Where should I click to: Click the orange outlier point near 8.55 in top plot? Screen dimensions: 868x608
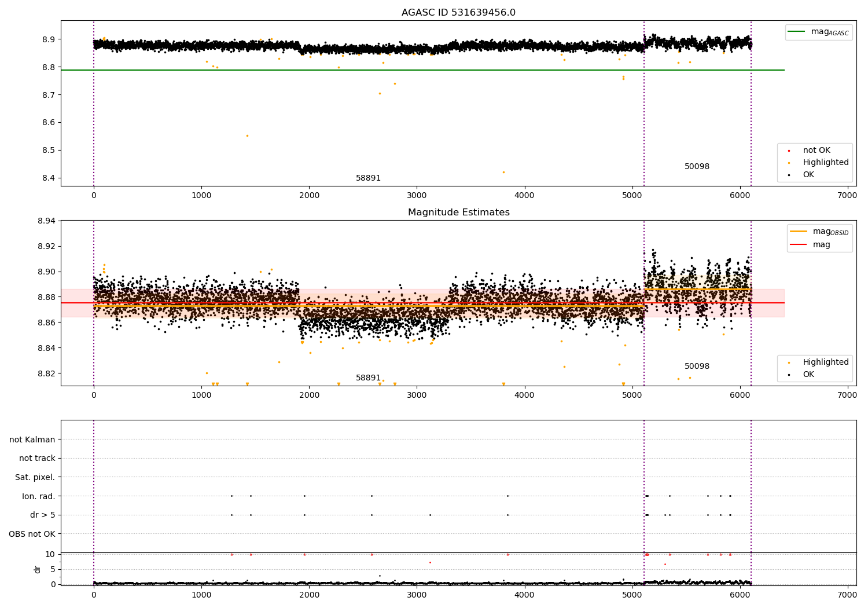click(x=247, y=136)
